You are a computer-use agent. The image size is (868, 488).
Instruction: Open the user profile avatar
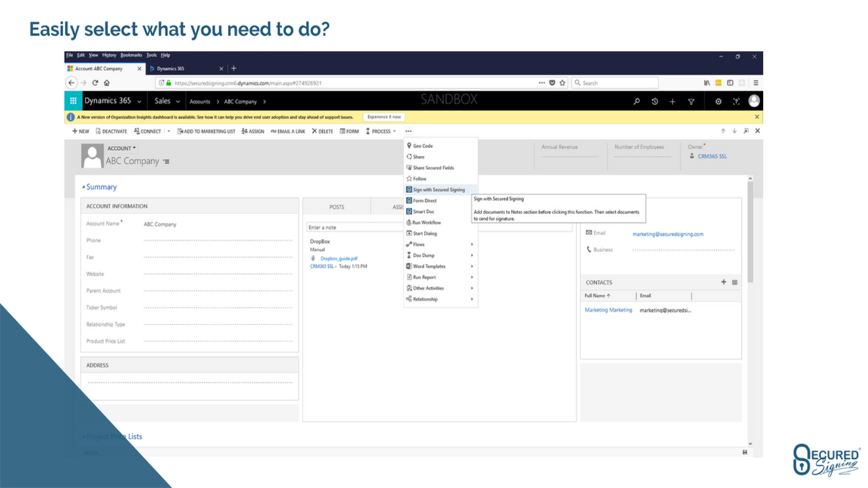click(x=754, y=101)
